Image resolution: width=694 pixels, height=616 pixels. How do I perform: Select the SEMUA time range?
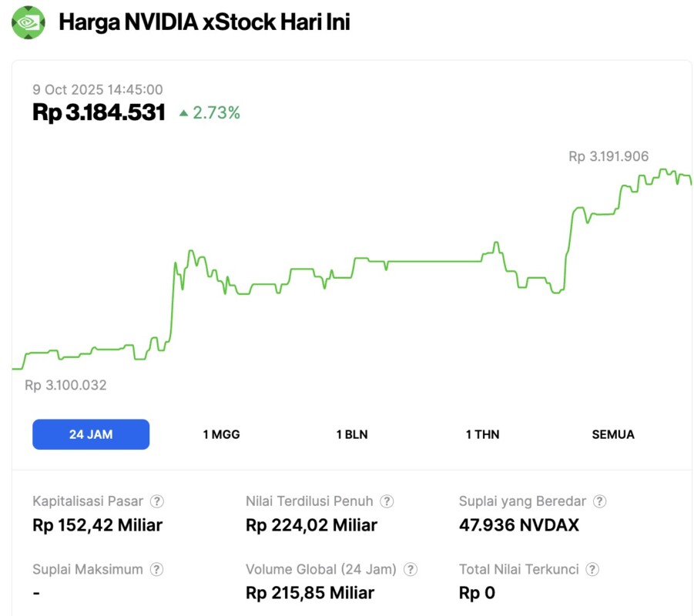(612, 434)
